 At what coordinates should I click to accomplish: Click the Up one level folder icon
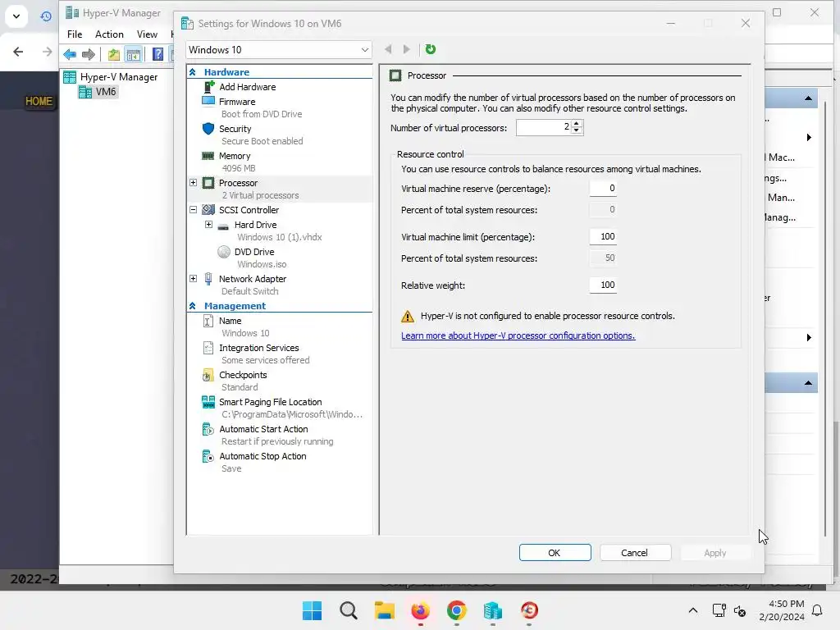tap(113, 54)
